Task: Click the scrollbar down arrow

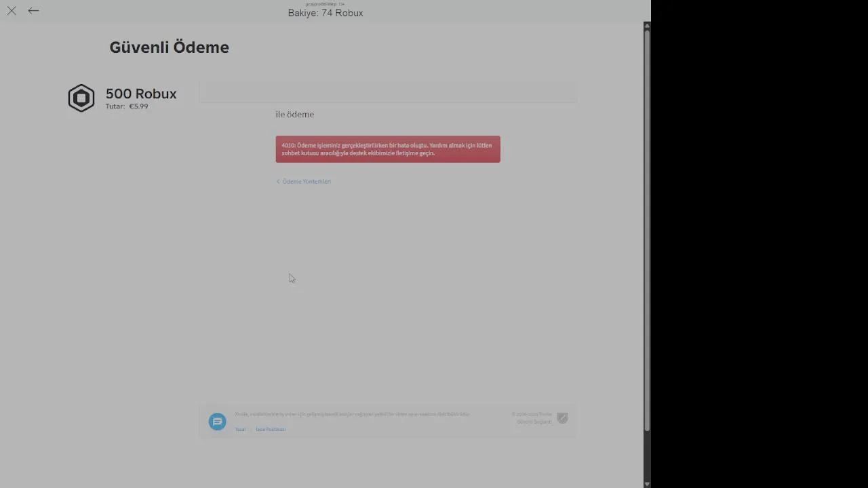Action: pyautogui.click(x=647, y=483)
